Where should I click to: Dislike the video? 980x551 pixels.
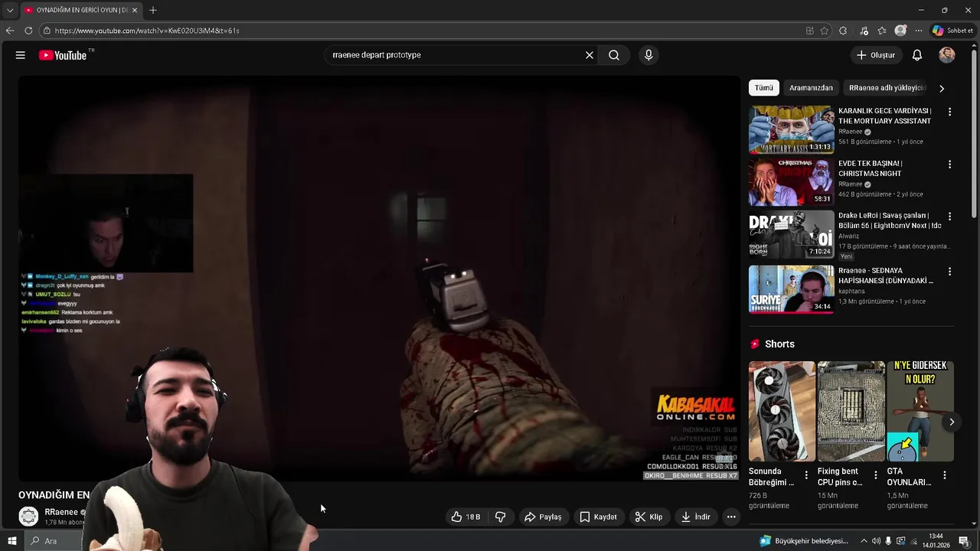tap(501, 517)
